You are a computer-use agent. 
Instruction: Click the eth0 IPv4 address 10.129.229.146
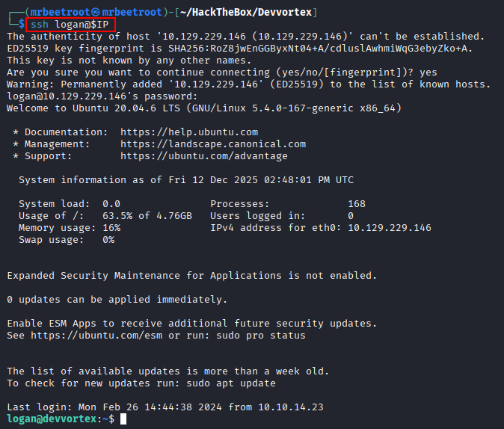(x=390, y=228)
